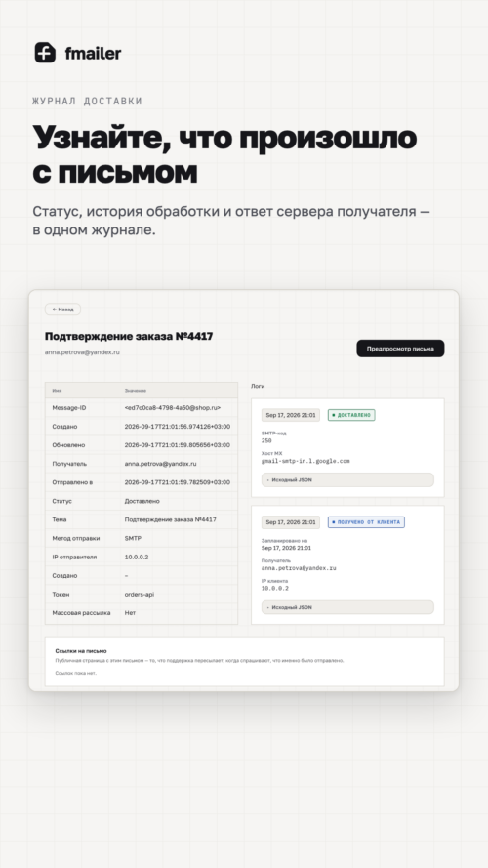The image size is (488, 868).
Task: Click the date chip on the Доставлено log
Action: [291, 415]
